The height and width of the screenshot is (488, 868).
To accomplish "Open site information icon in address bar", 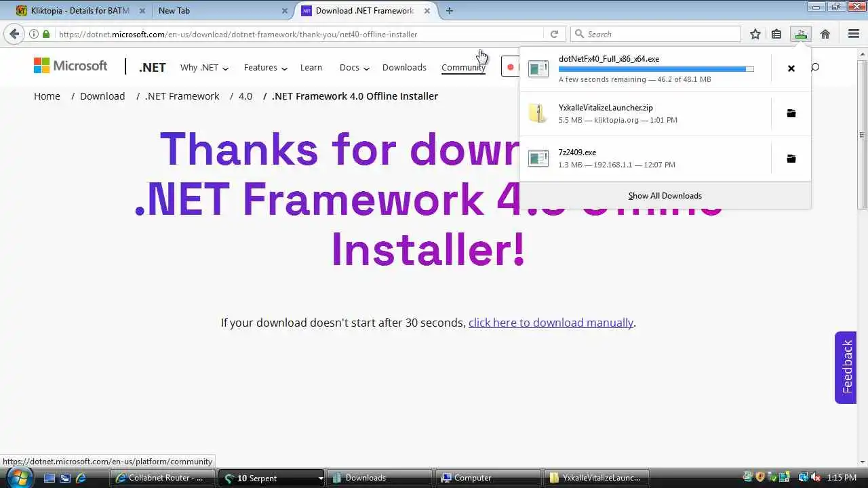I will pos(34,34).
